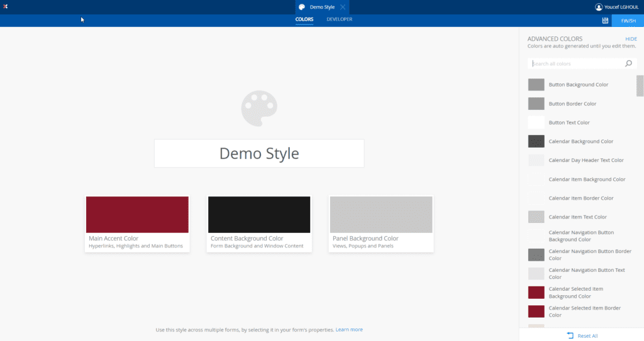The width and height of the screenshot is (644, 341).
Task: Pick the Main Accent Color red swatch
Action: pos(137,215)
